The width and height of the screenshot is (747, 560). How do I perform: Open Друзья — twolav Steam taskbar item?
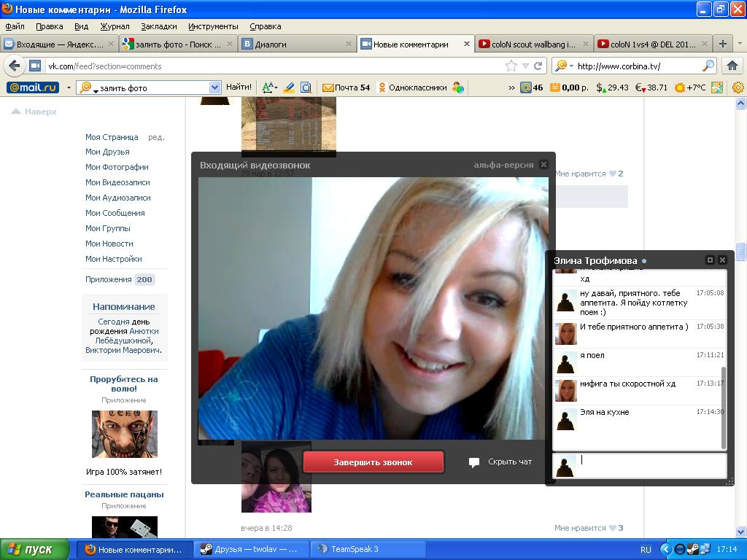point(252,550)
